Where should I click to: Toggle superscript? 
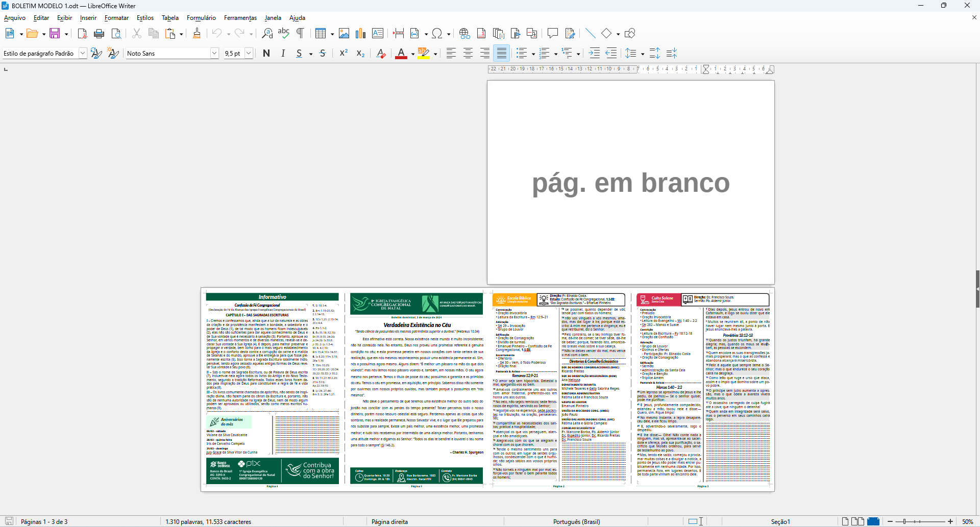[x=344, y=53]
